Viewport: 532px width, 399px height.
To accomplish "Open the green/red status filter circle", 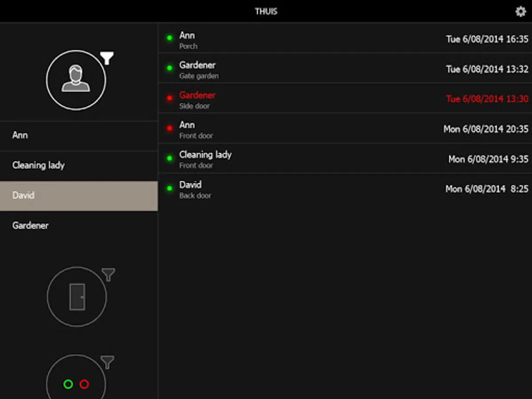I will click(76, 376).
